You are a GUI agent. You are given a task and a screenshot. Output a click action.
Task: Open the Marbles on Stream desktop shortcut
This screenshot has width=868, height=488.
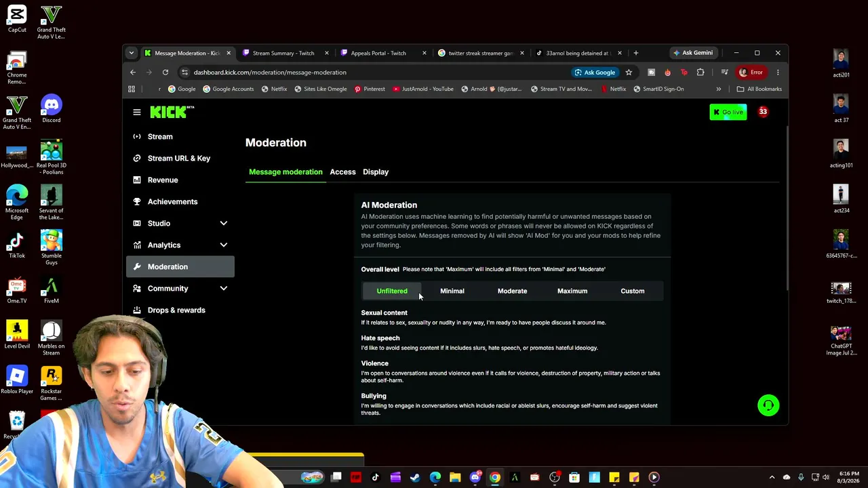click(51, 338)
